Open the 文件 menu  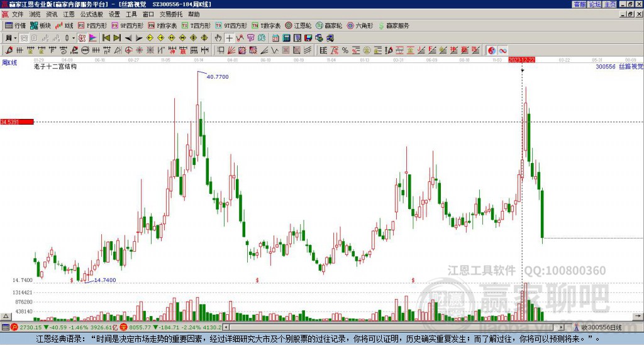(18, 14)
